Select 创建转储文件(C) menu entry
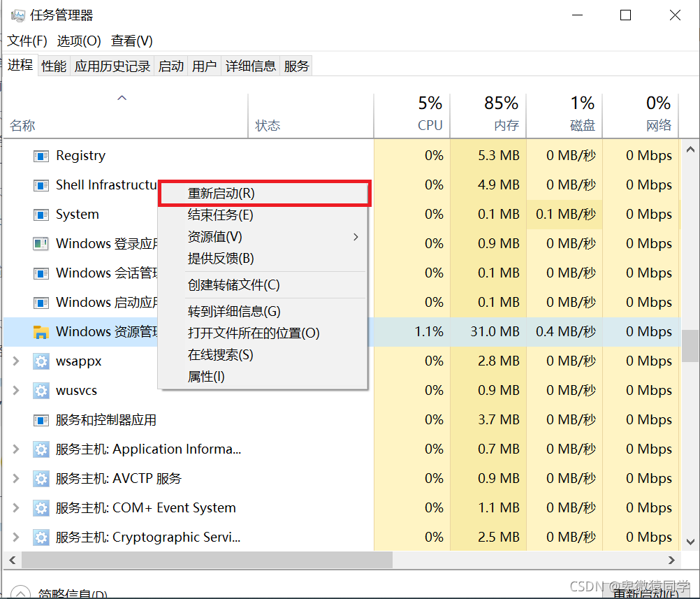 (263, 285)
